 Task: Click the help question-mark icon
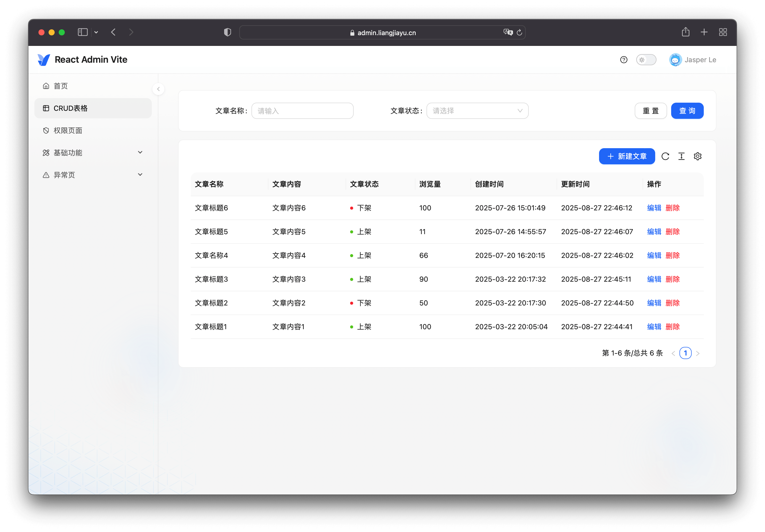pos(624,60)
